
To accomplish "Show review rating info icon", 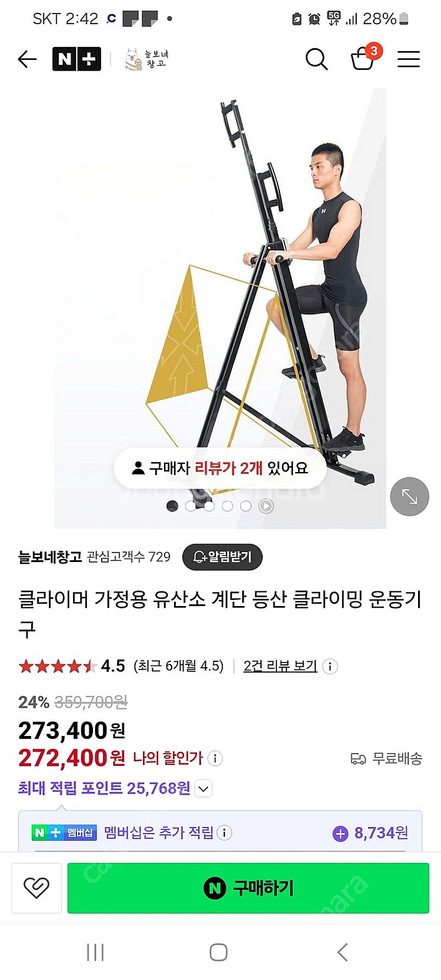I will click(330, 667).
